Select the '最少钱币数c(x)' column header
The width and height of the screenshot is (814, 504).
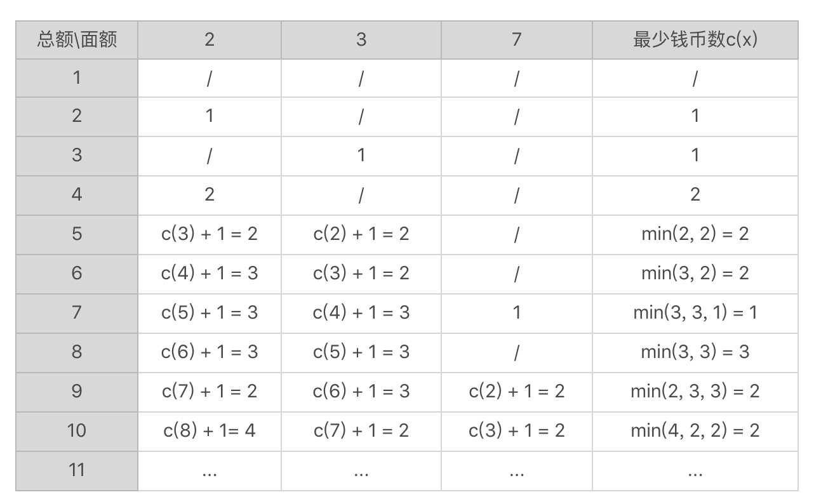coord(695,40)
